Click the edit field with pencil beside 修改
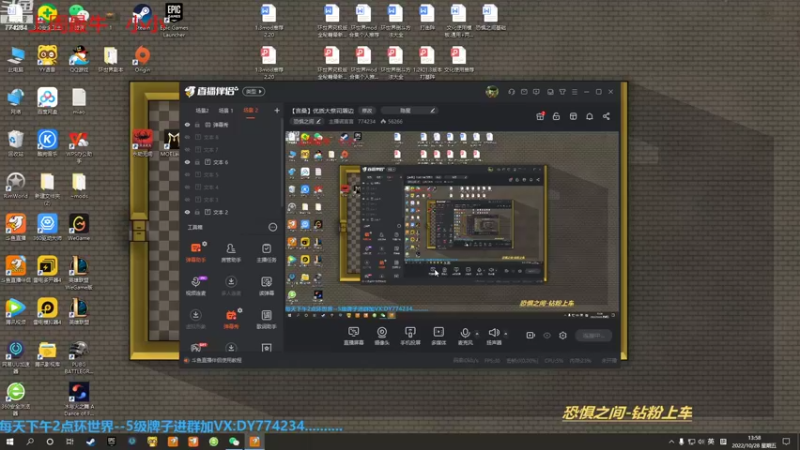Viewport: 800px width, 450px height. [409, 111]
